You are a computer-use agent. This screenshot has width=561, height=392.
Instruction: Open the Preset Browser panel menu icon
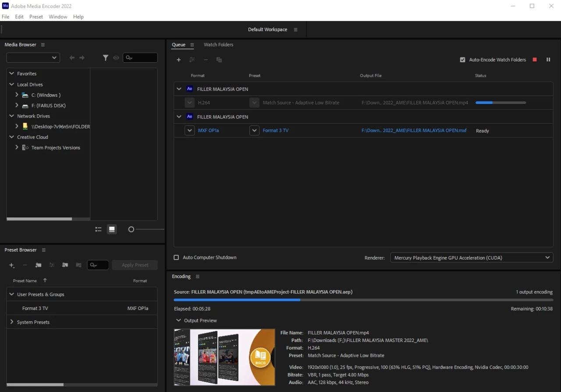pos(43,250)
